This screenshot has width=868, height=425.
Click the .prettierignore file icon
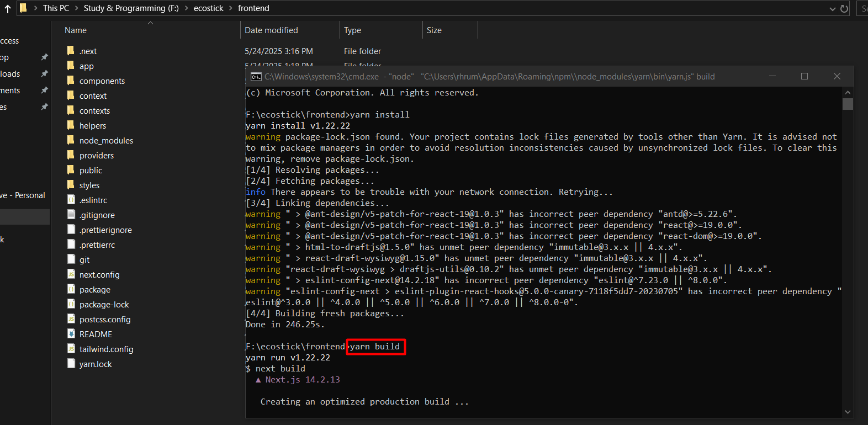click(x=71, y=230)
